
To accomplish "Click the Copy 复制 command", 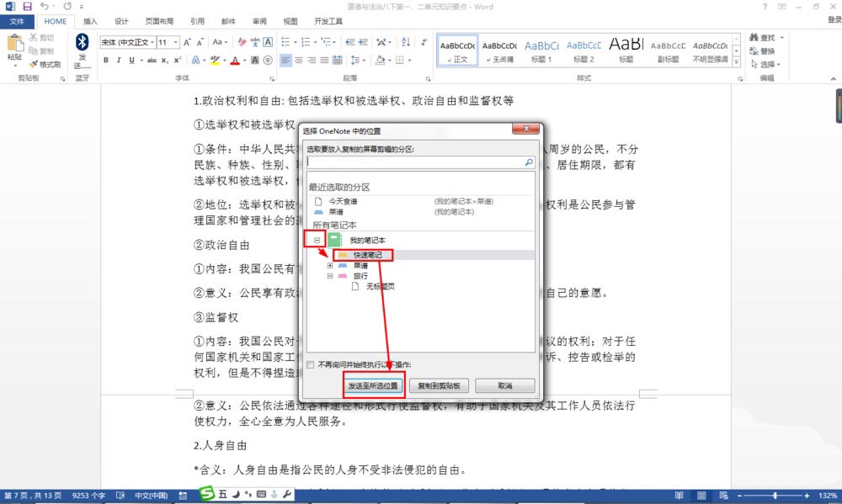I will tap(41, 51).
